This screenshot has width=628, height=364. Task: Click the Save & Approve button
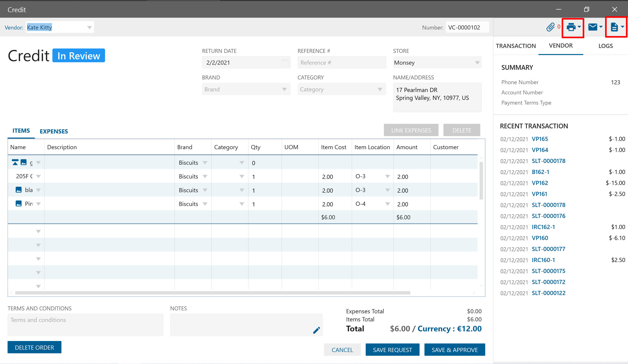click(x=454, y=349)
